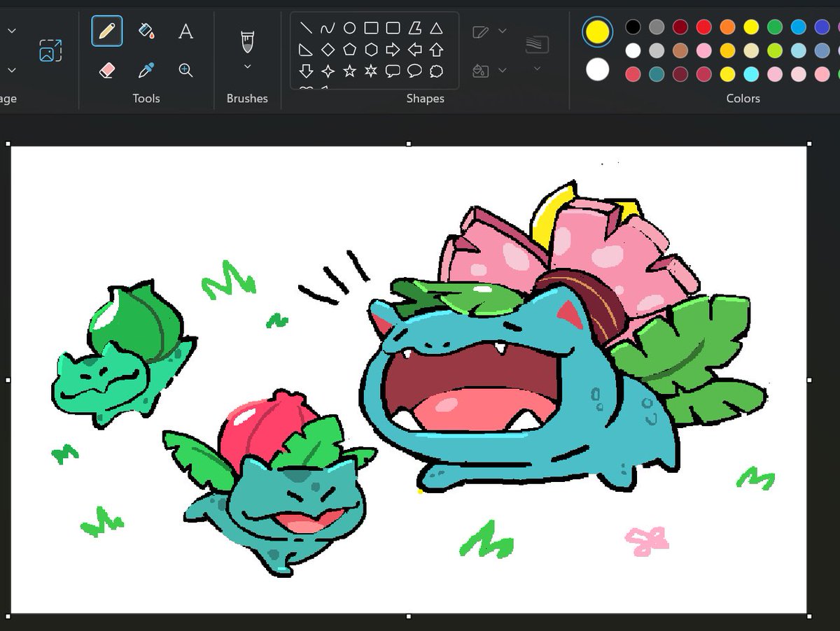Click the pink flower doodle on canvas
The width and height of the screenshot is (840, 631).
pos(647,541)
